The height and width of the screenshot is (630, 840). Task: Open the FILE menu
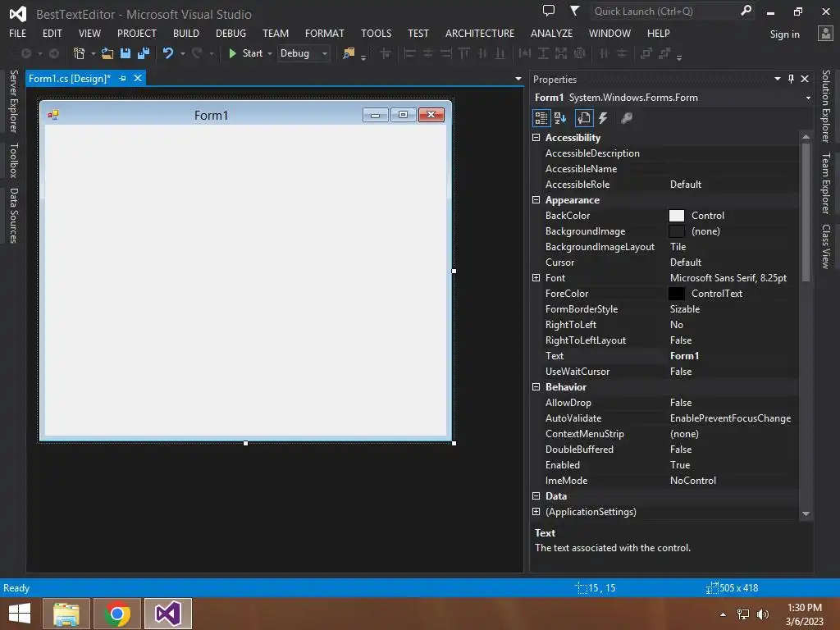point(18,33)
